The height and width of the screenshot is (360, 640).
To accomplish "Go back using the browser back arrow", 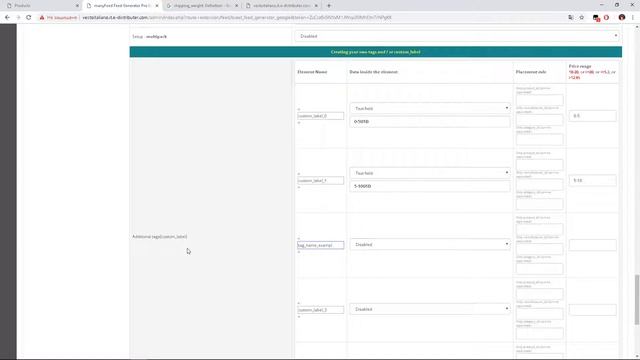I will point(7,18).
